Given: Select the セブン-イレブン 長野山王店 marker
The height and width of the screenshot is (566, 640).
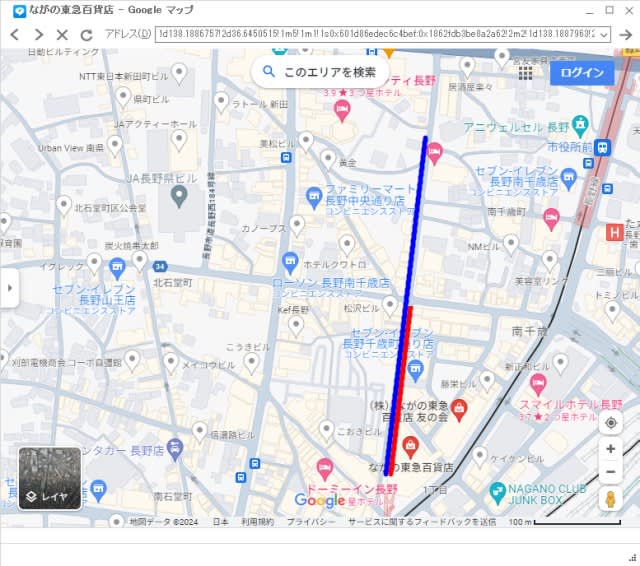Looking at the screenshot, I should (x=117, y=269).
